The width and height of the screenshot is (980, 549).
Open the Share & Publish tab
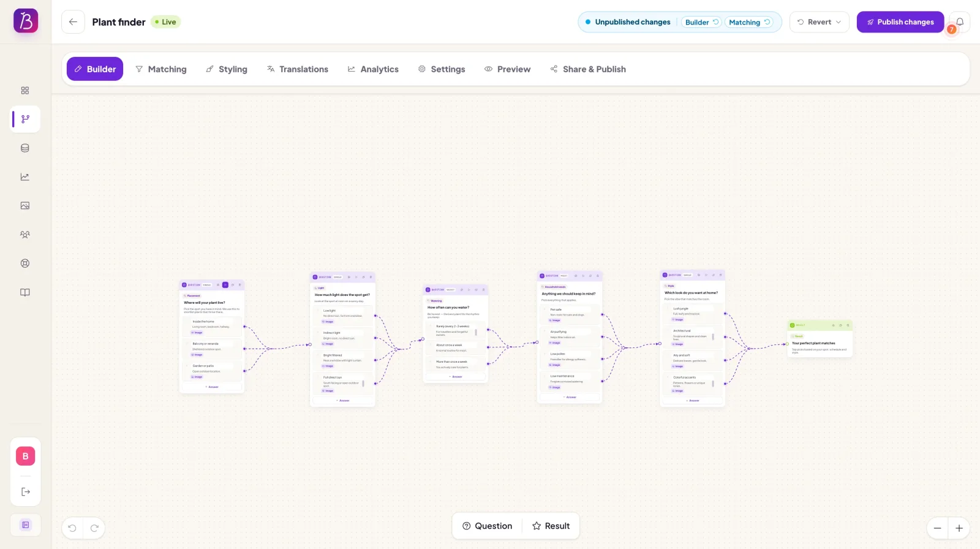point(588,69)
